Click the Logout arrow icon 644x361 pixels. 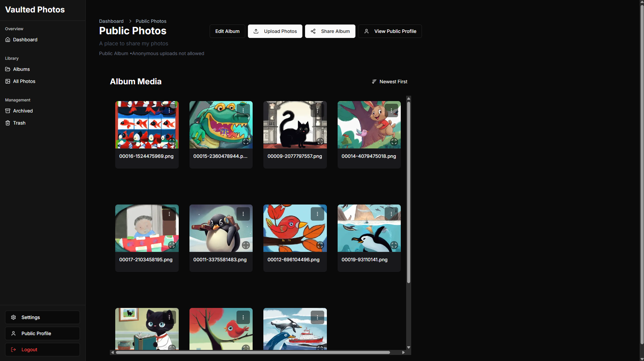13,350
